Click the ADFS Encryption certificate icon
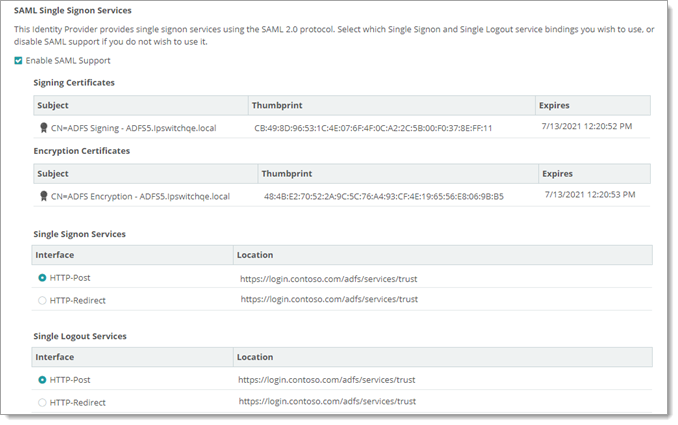 (x=43, y=196)
